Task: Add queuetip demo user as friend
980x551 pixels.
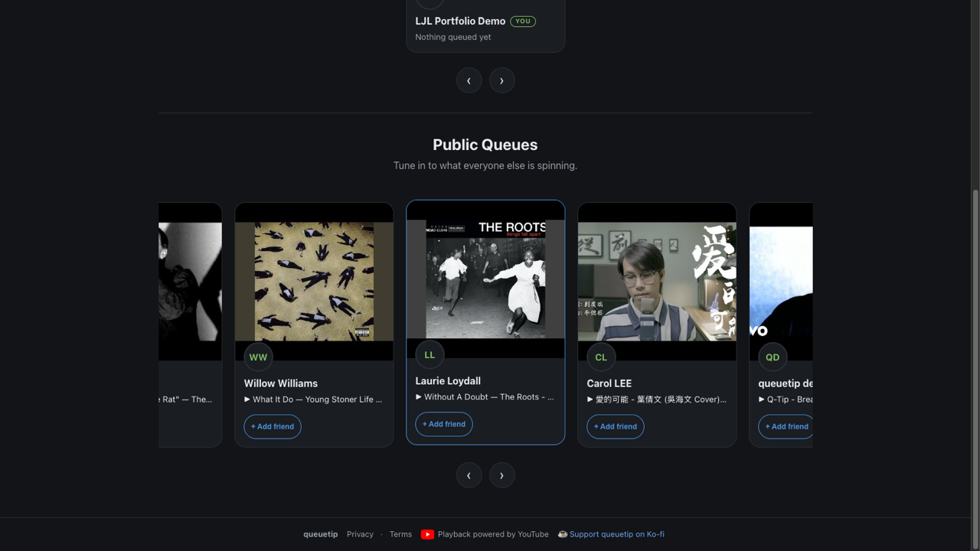Action: point(786,426)
